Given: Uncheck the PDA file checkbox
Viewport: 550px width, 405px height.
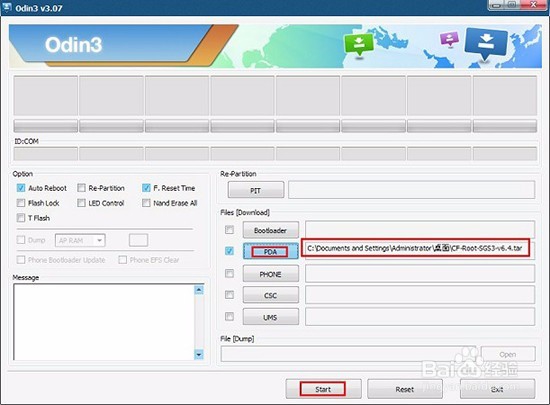Looking at the screenshot, I should [x=229, y=251].
